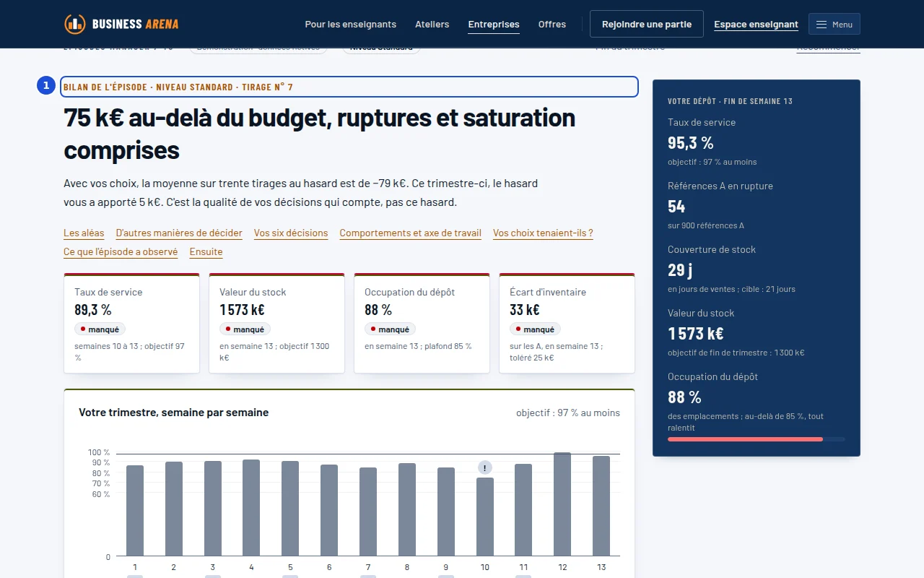Open the hamburger Menu button
The width and height of the screenshot is (924, 578).
[834, 24]
